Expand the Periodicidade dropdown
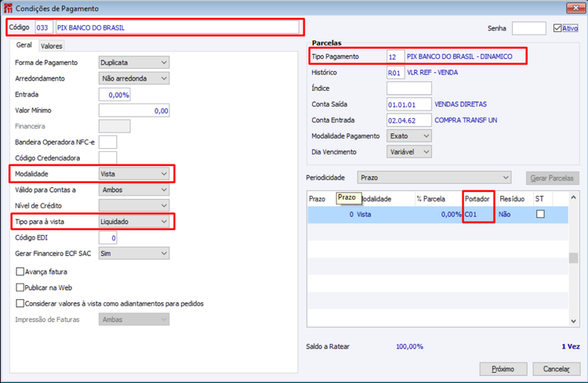Image resolution: width=588 pixels, height=383 pixels. pyautogui.click(x=434, y=178)
